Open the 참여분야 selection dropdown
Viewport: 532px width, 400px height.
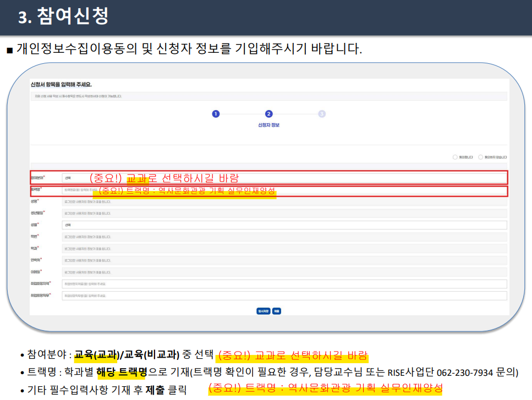tap(284, 178)
